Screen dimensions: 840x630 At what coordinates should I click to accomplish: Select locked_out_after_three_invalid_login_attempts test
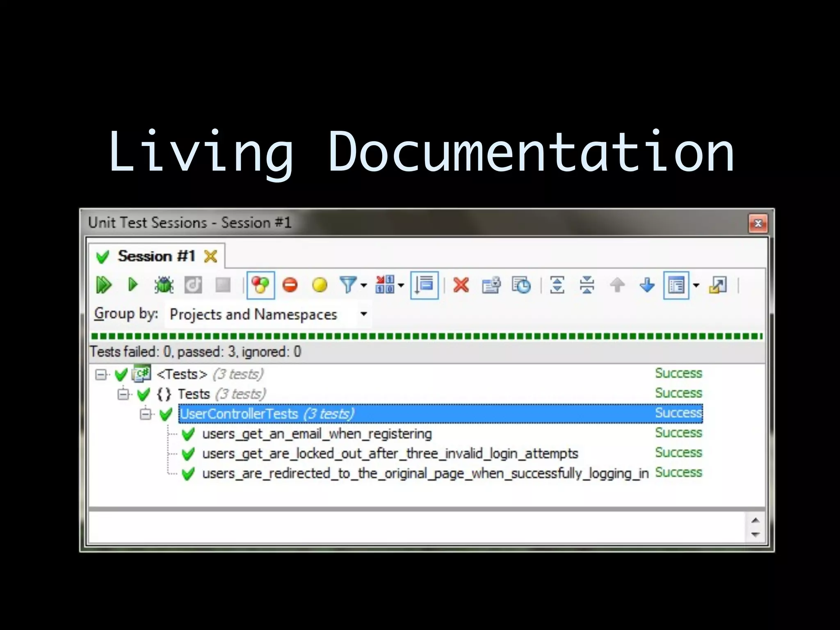[390, 454]
